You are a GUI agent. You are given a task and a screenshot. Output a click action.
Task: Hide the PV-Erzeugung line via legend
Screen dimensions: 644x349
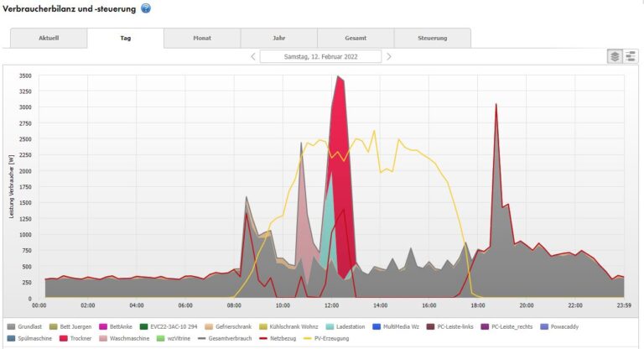coord(330,338)
